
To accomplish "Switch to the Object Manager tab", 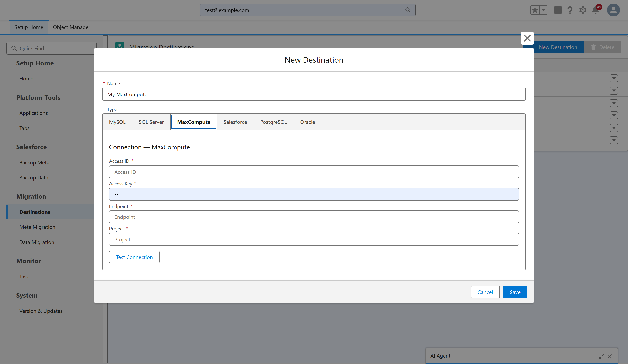I will coord(71,27).
